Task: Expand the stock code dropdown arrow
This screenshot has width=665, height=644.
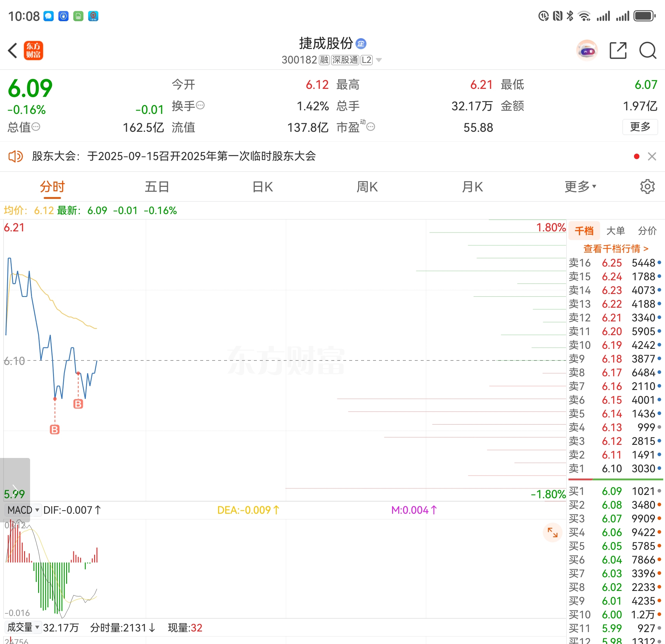Action: click(379, 61)
